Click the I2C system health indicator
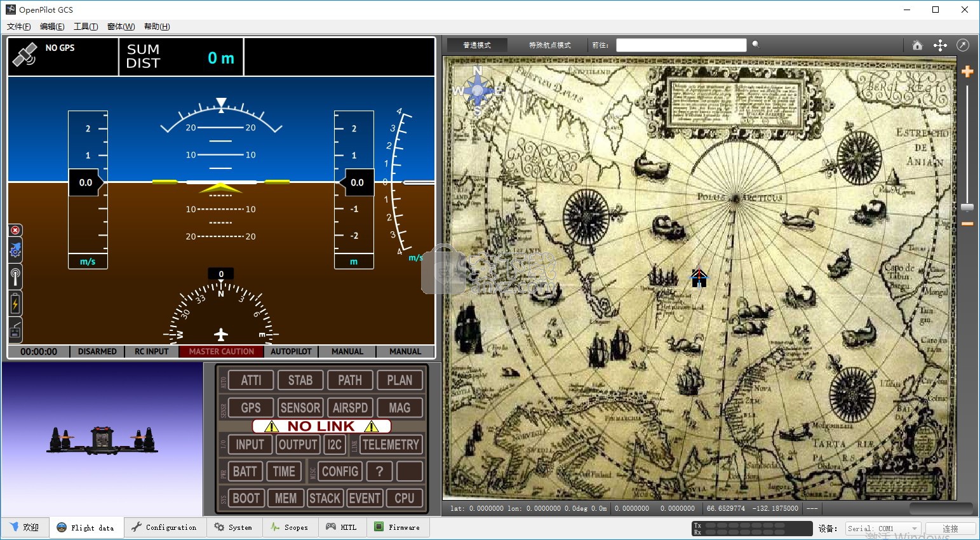The height and width of the screenshot is (540, 980). click(x=335, y=445)
